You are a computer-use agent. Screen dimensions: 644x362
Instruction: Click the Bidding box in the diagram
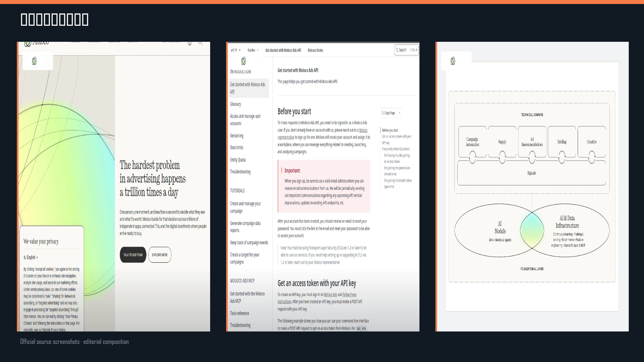click(x=562, y=142)
